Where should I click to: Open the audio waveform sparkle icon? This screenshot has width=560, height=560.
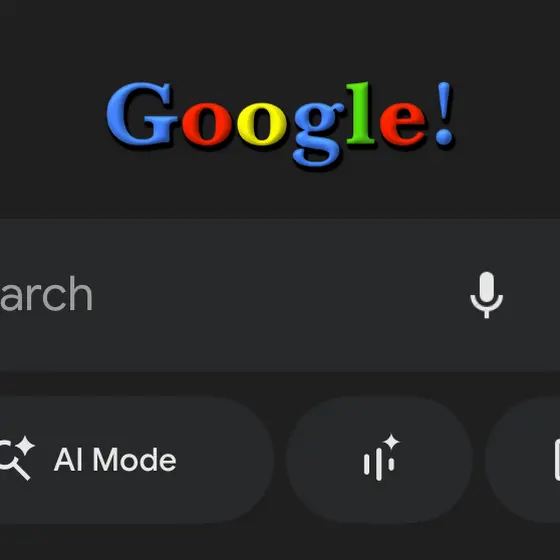coord(381,458)
